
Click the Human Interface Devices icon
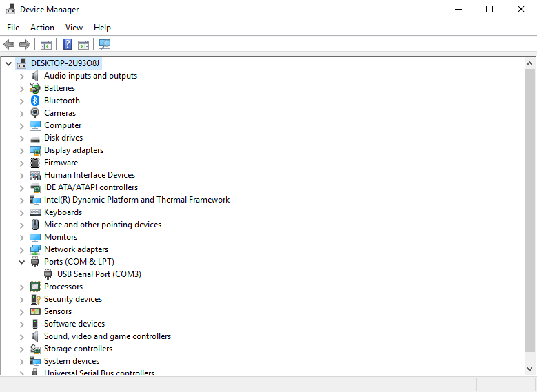click(35, 175)
